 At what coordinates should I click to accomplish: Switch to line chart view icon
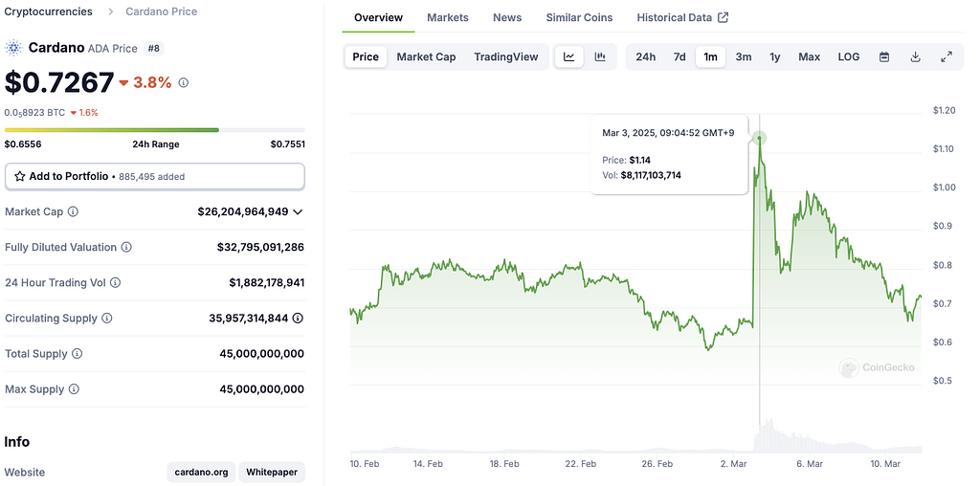coord(568,56)
